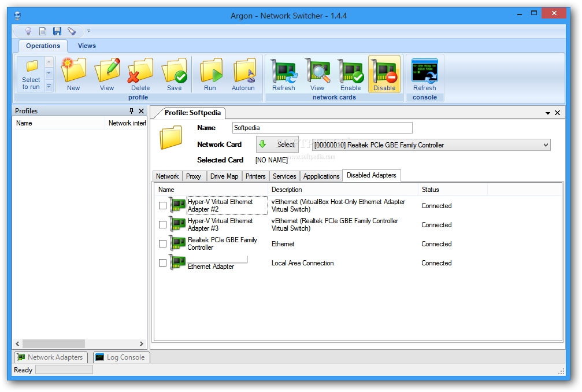Screen dimensions: 582x392
Task: Click Network interf column header in Profiles
Action: pyautogui.click(x=126, y=123)
